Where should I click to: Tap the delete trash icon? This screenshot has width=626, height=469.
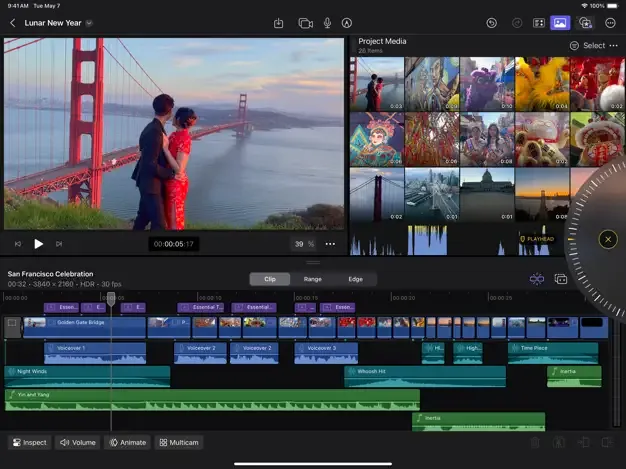coord(535,442)
